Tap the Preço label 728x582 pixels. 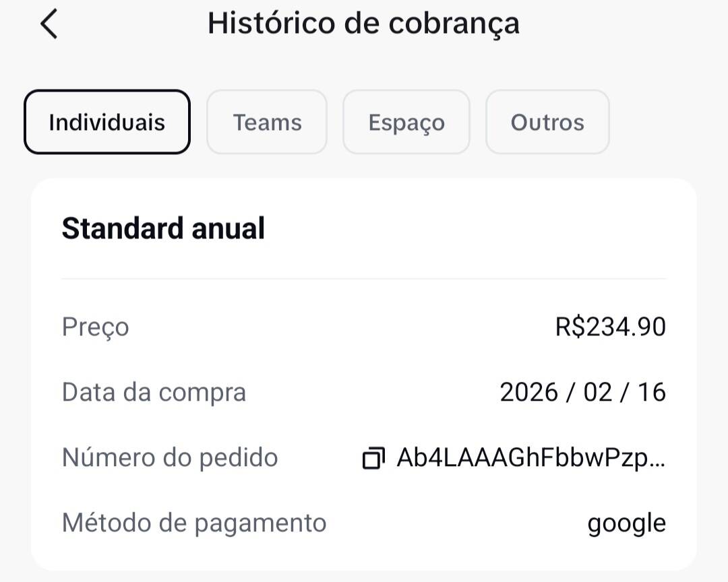pyautogui.click(x=95, y=327)
